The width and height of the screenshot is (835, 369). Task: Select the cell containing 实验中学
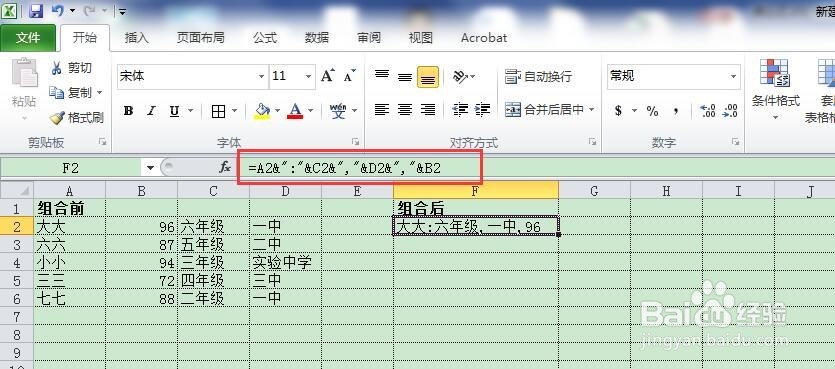(x=285, y=262)
